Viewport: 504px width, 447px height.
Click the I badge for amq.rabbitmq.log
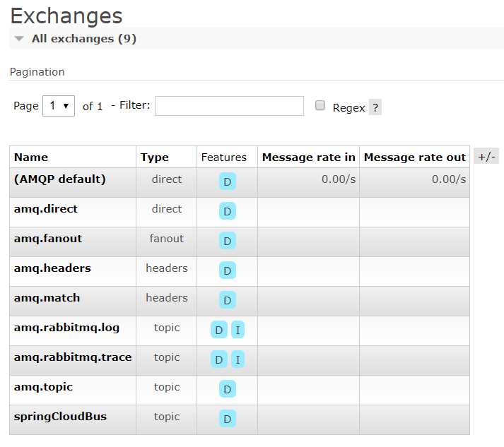coord(238,330)
